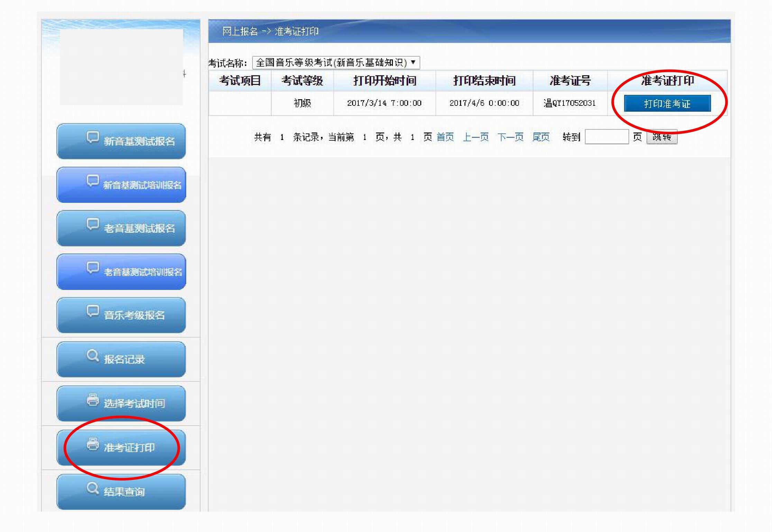Select ticket number 温QY17052031

(570, 103)
